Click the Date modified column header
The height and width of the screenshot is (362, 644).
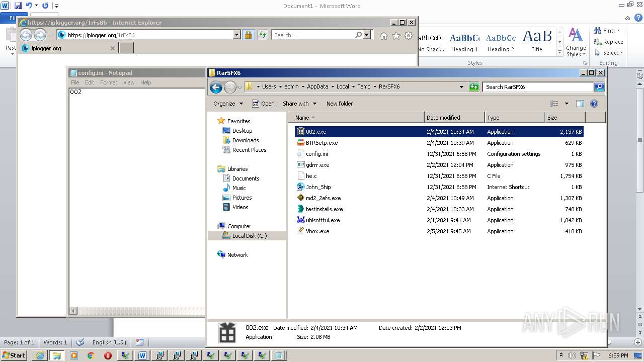pyautogui.click(x=454, y=118)
